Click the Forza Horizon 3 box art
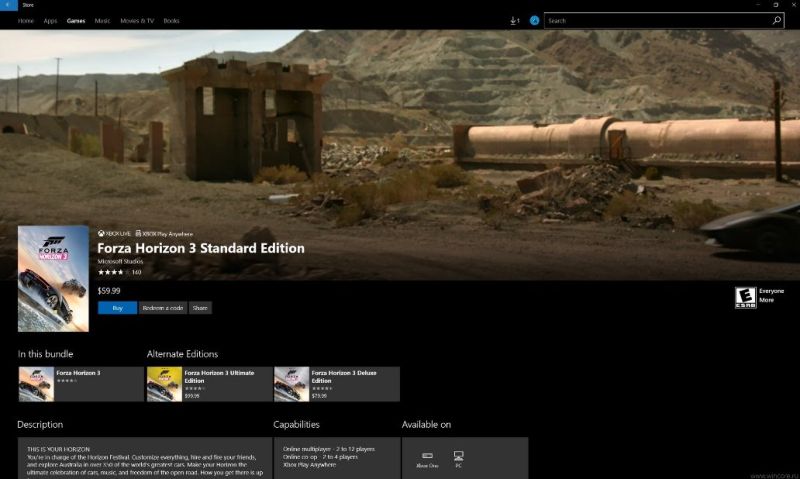The image size is (800, 479). 53,279
